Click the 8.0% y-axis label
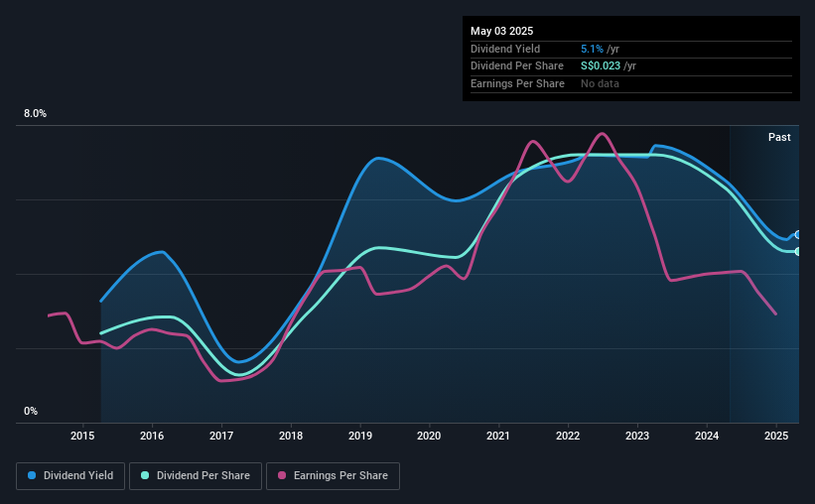The image size is (815, 504). 36,114
